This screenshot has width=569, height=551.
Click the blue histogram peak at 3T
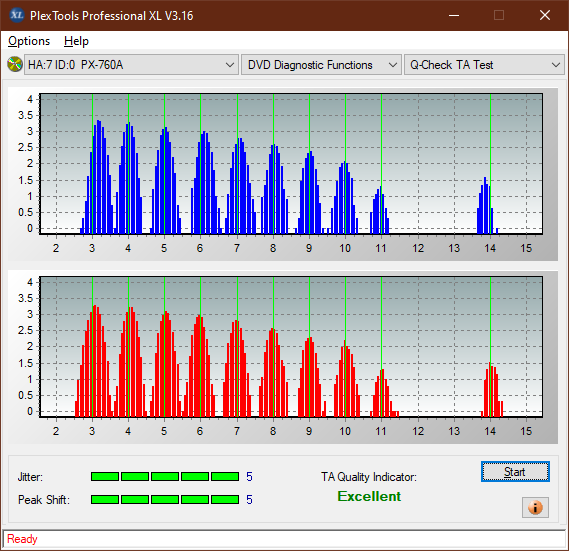click(x=98, y=177)
